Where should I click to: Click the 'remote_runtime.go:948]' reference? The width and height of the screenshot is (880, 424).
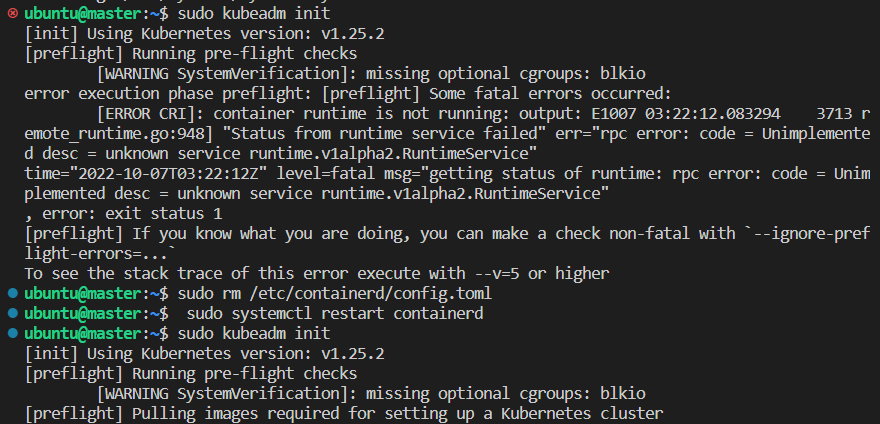[x=121, y=134]
